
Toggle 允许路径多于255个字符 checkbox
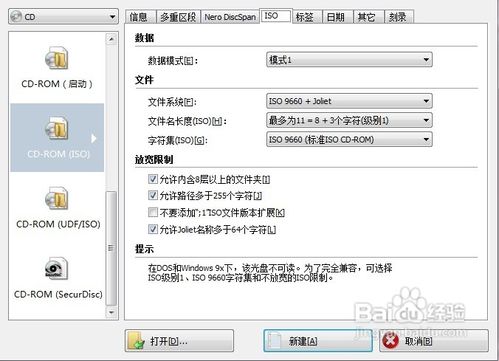point(153,195)
